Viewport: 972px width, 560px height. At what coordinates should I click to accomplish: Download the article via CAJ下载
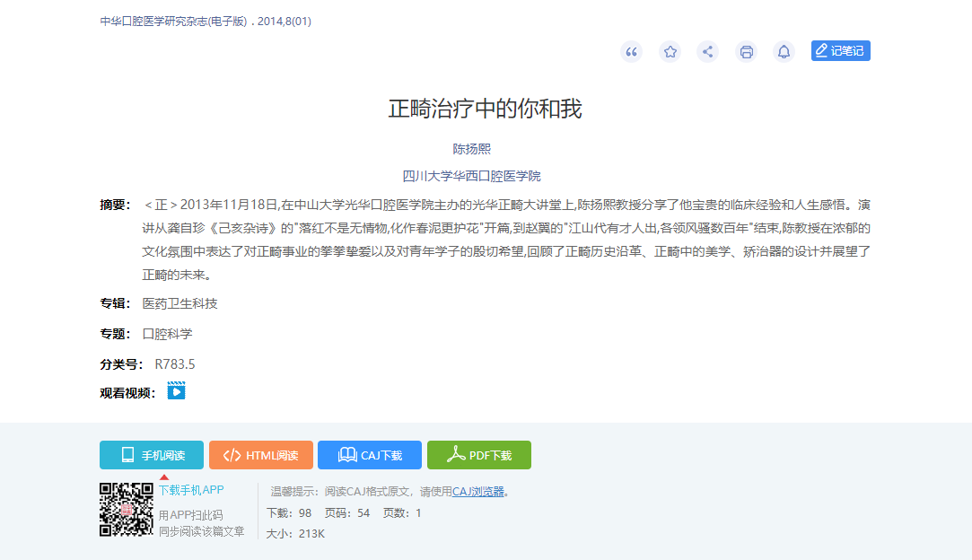(x=369, y=455)
